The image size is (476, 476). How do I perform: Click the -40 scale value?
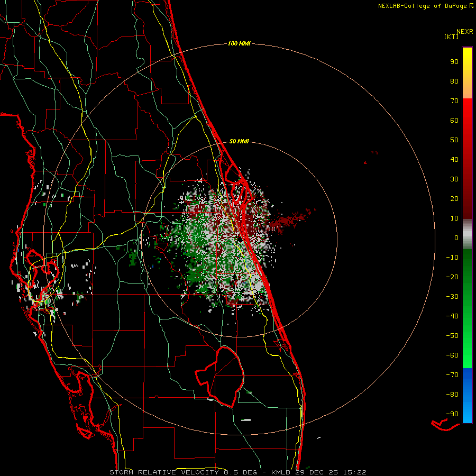[x=452, y=316]
